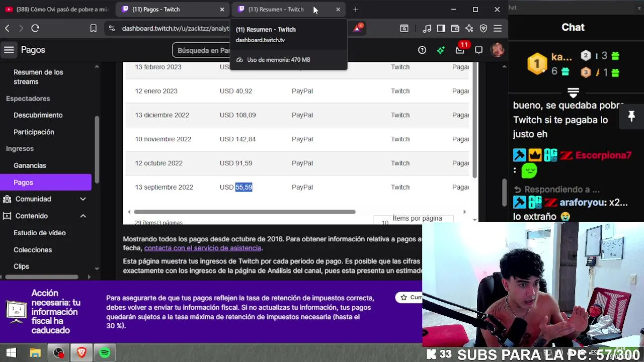Switch to the YouTube Cómo Ovi tab
644x362 pixels.
point(57,10)
